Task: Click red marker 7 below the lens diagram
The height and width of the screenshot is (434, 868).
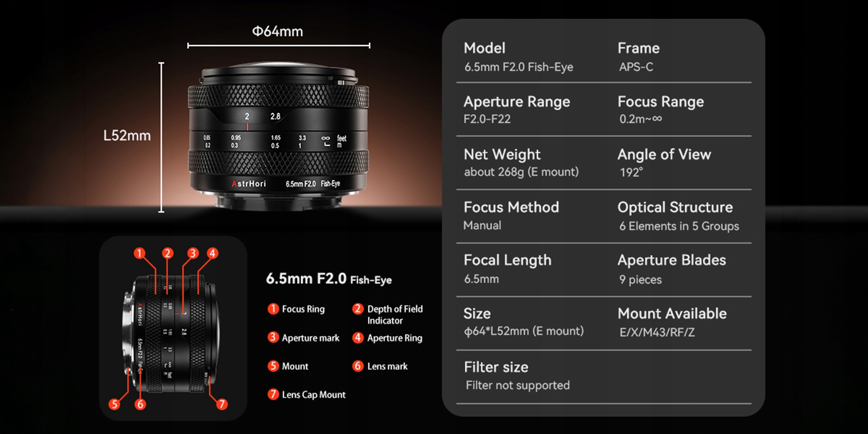Action: (x=222, y=404)
